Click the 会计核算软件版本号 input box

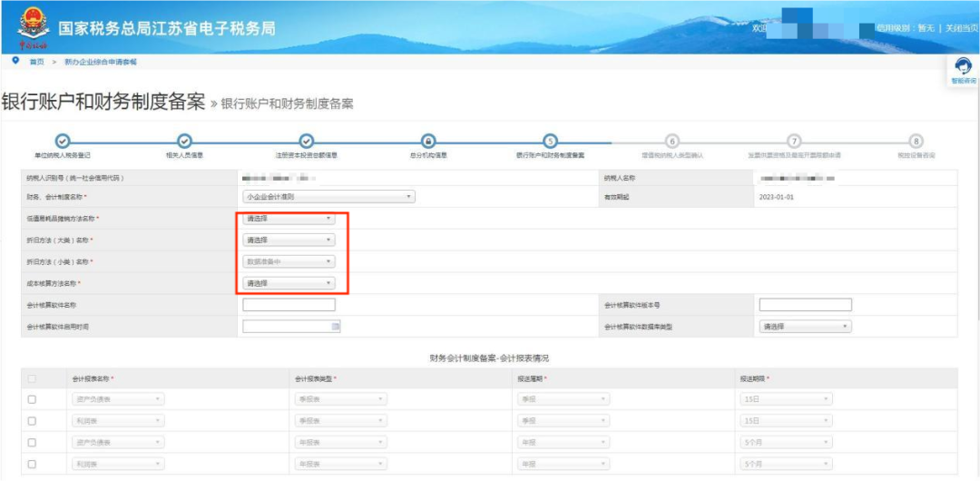(805, 305)
